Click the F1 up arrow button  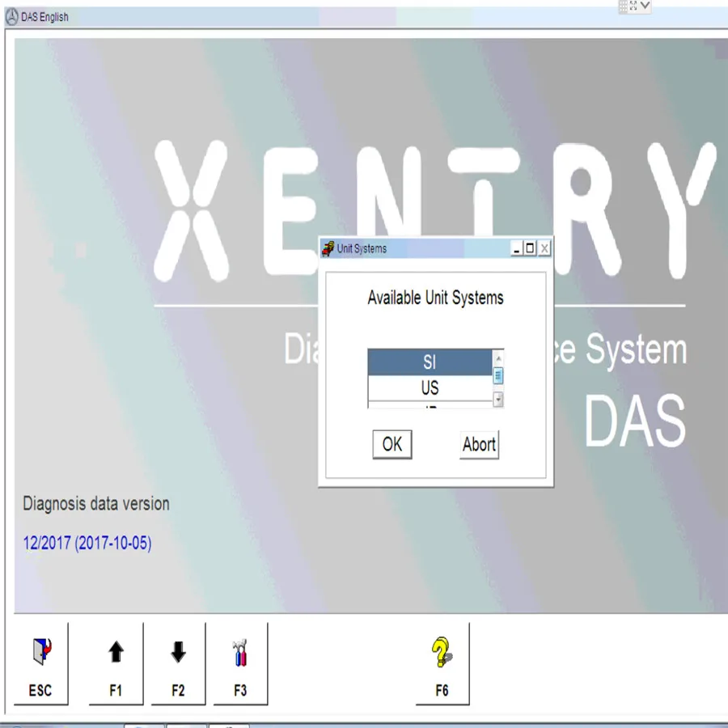click(x=116, y=664)
